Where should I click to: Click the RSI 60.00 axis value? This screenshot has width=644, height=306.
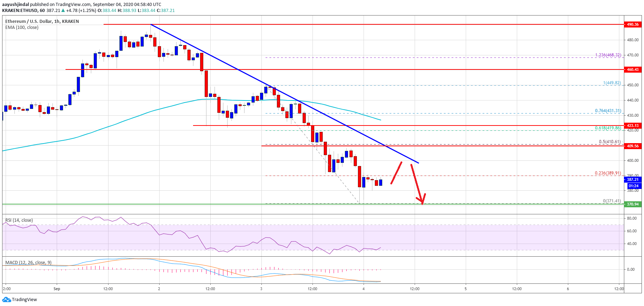click(632, 231)
